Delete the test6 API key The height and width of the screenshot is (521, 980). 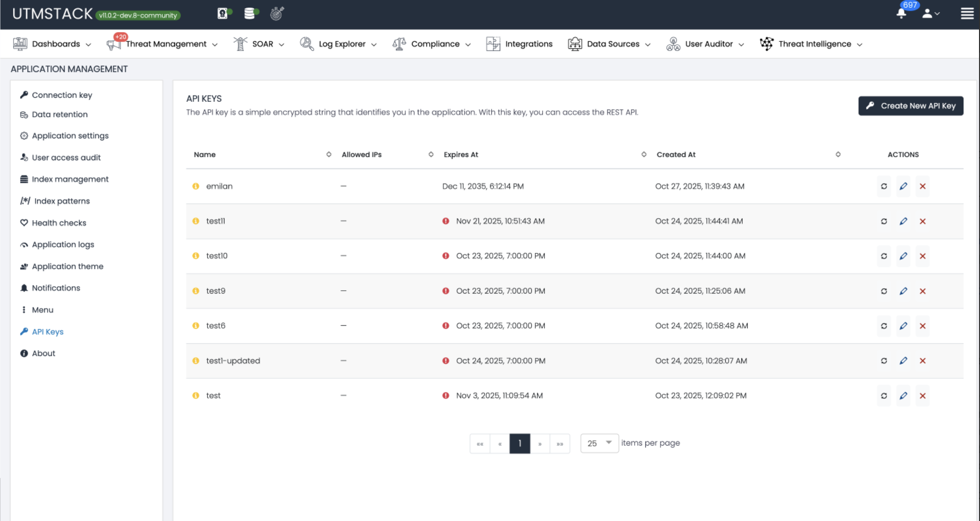[x=923, y=326]
